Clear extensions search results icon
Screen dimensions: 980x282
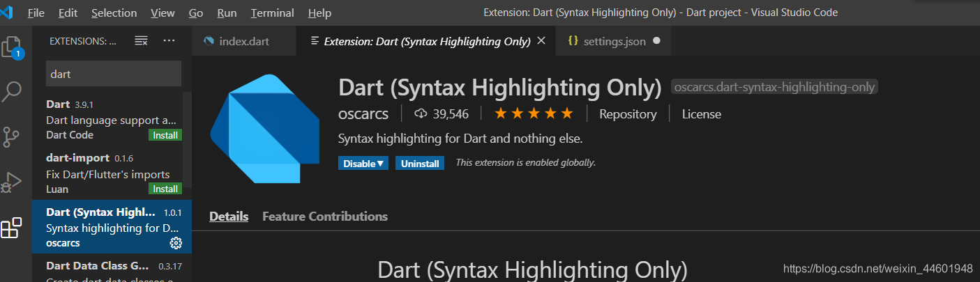pyautogui.click(x=141, y=41)
